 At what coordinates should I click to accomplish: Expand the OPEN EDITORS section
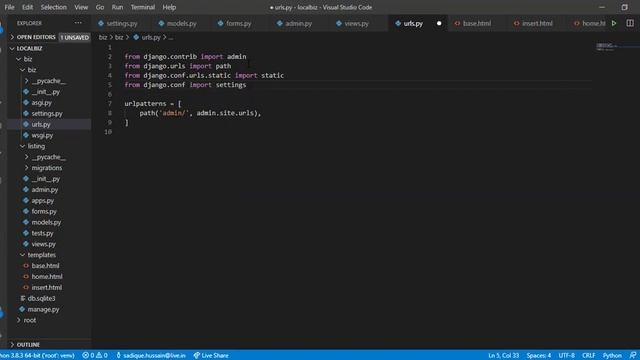pos(12,37)
